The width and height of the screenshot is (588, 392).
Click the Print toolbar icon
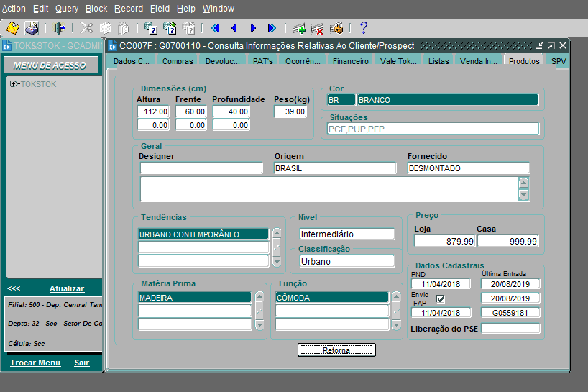[x=32, y=28]
